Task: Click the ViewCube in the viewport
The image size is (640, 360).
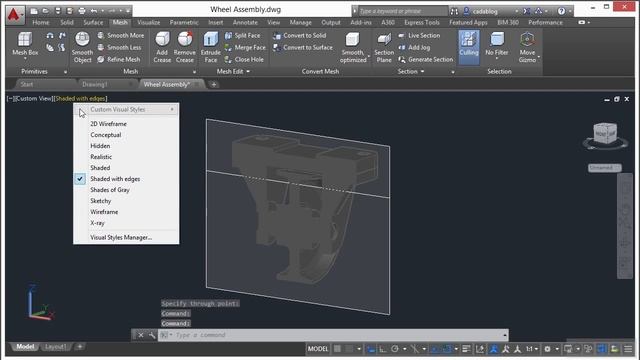Action: tap(605, 133)
